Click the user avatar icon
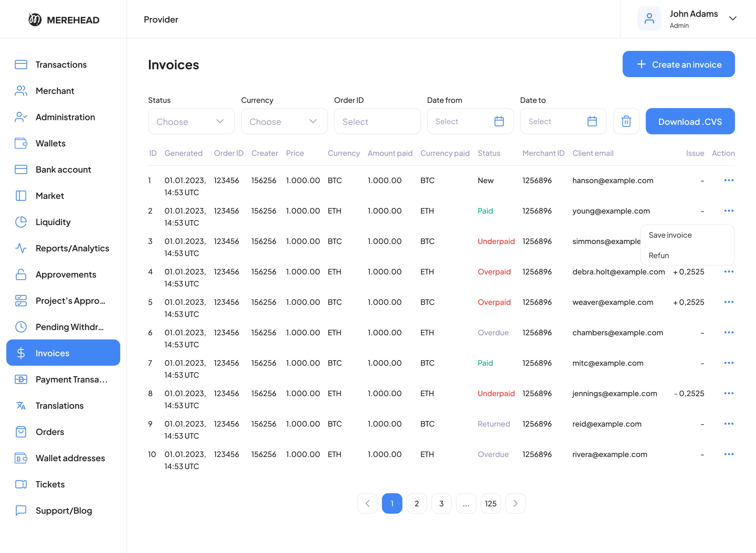The image size is (756, 553). pos(649,19)
